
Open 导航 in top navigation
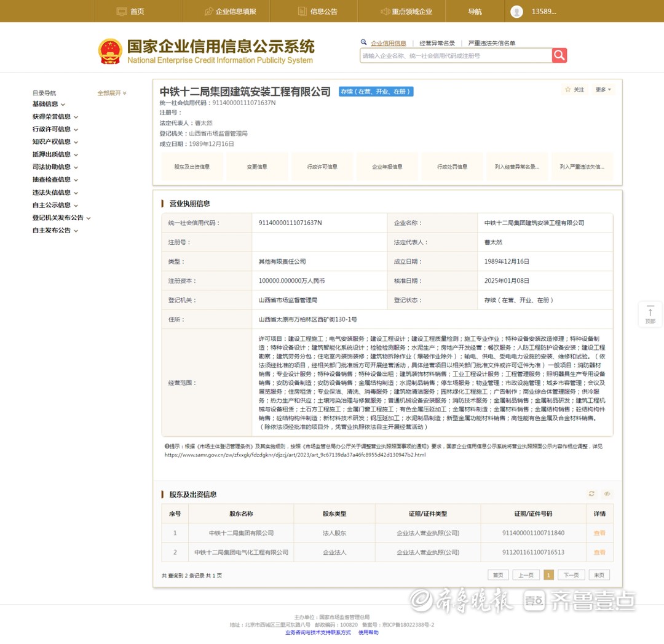pos(475,12)
